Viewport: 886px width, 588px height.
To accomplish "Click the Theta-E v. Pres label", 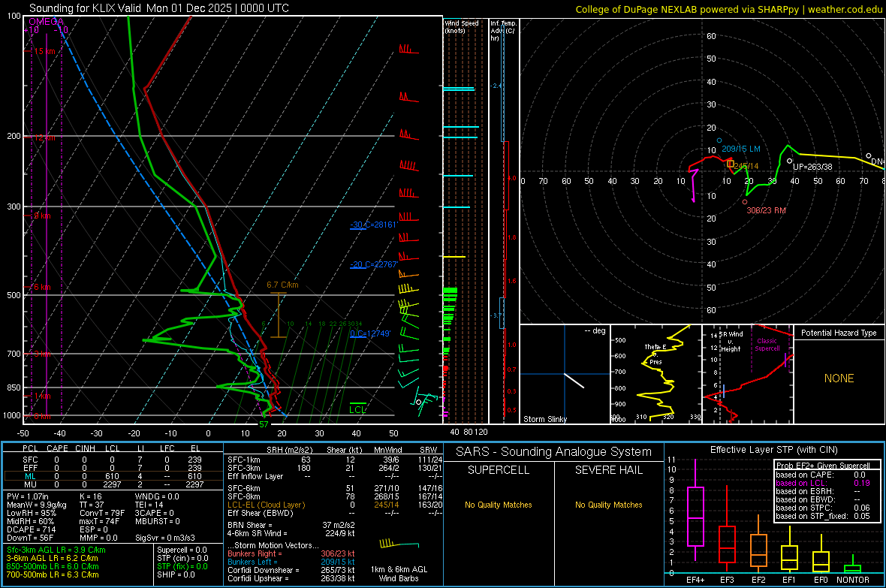I will tap(655, 354).
